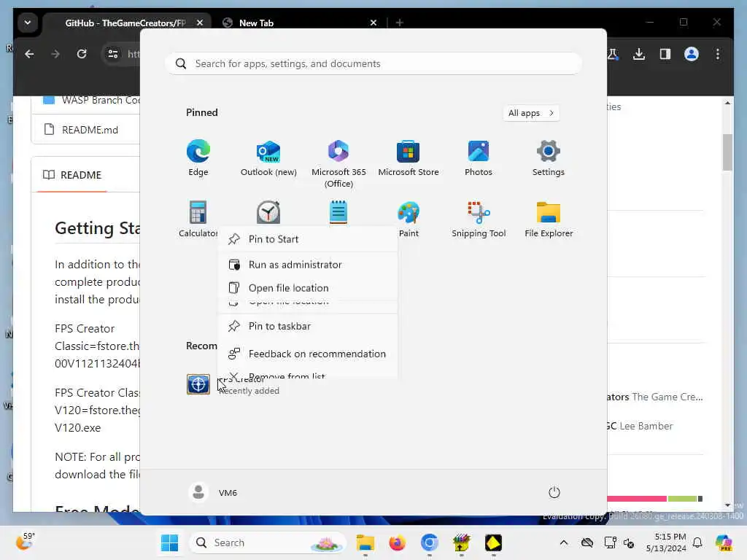Open the Chrome profile avatar

coord(692,54)
